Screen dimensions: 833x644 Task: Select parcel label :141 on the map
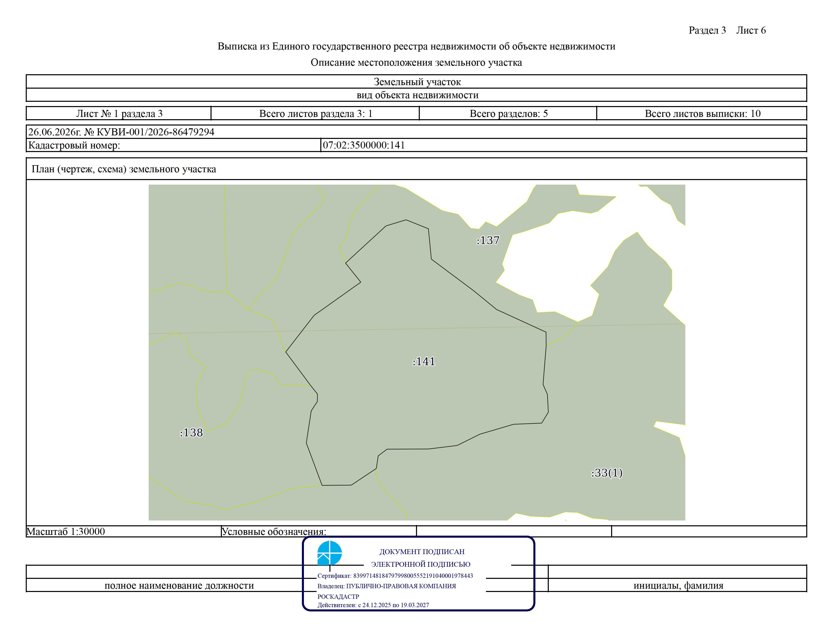(424, 361)
